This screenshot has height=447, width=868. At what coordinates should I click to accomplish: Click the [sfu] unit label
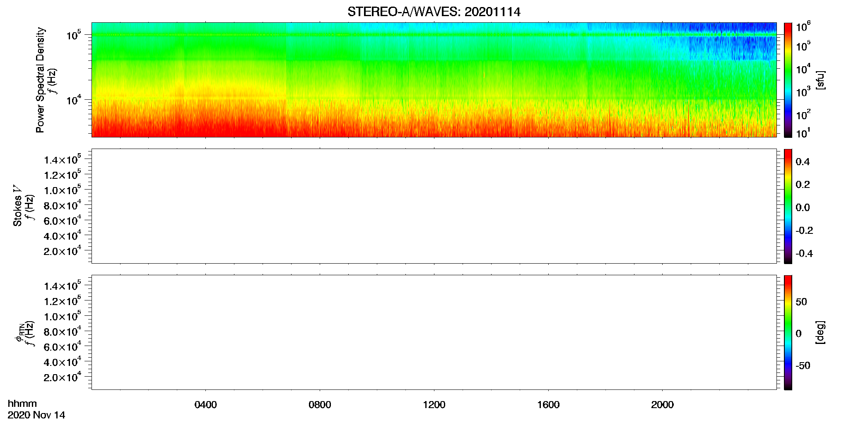pos(820,80)
